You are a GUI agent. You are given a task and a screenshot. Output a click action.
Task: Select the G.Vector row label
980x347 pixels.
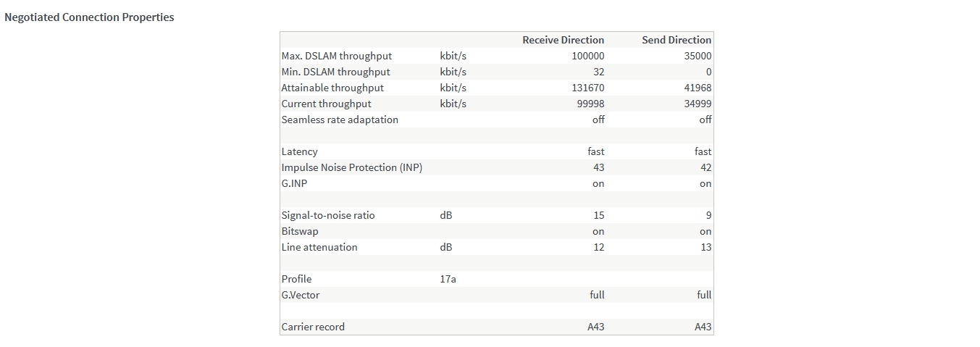click(x=301, y=295)
